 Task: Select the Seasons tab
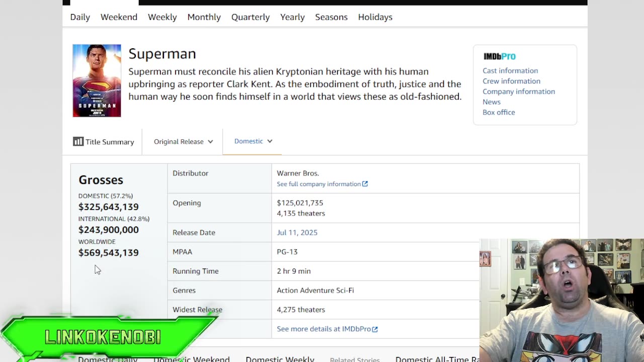pyautogui.click(x=331, y=17)
